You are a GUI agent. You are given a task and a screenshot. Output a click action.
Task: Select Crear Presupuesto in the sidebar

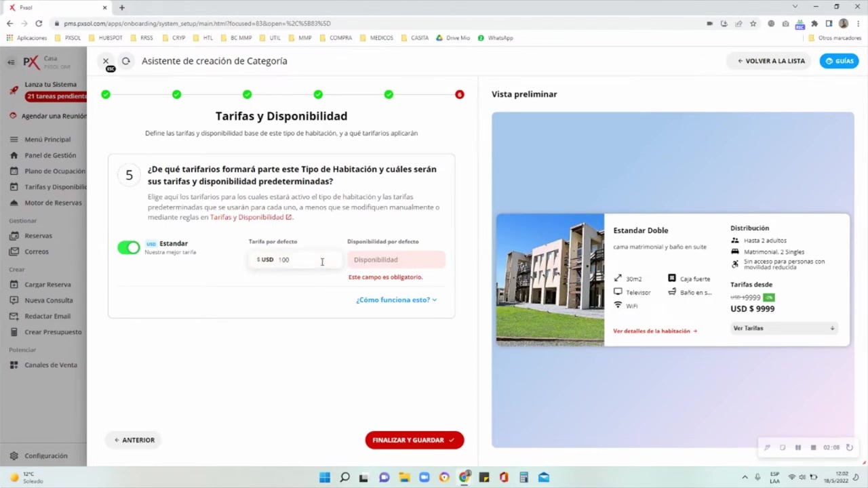(53, 331)
